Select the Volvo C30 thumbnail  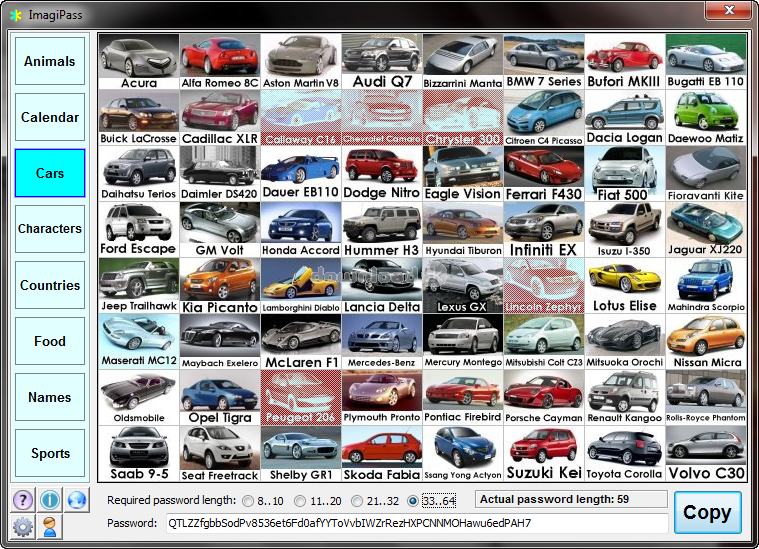pyautogui.click(x=705, y=453)
